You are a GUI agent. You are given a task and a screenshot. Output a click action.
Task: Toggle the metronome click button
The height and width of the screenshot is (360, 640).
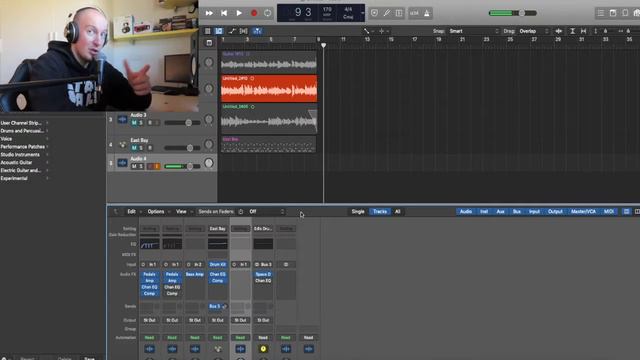(x=427, y=13)
